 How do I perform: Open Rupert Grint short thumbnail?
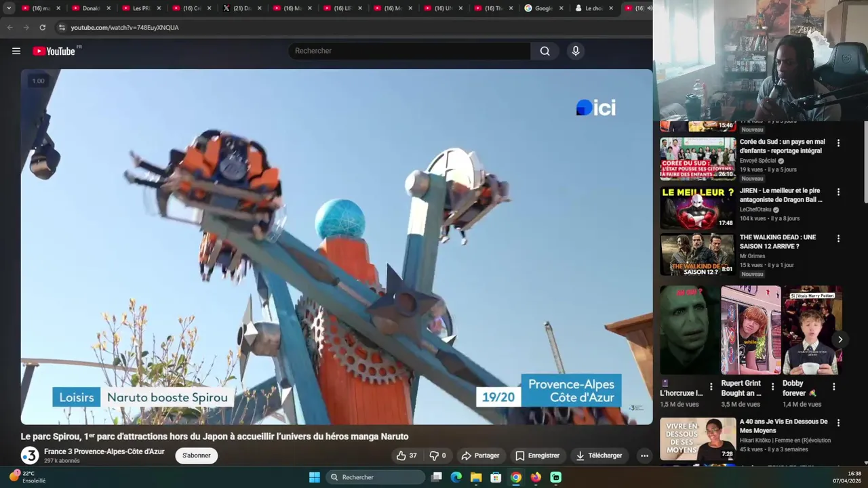(751, 330)
